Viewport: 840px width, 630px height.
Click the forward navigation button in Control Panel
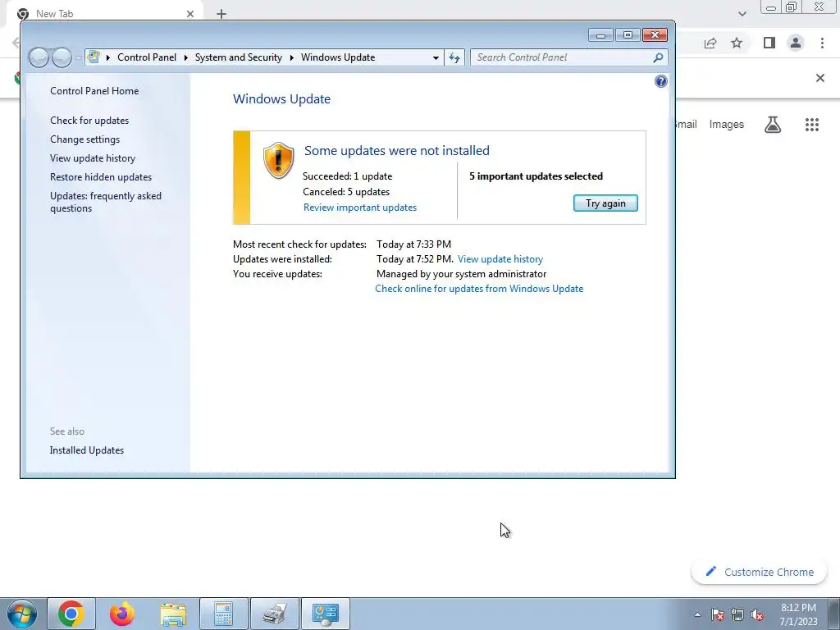point(62,57)
